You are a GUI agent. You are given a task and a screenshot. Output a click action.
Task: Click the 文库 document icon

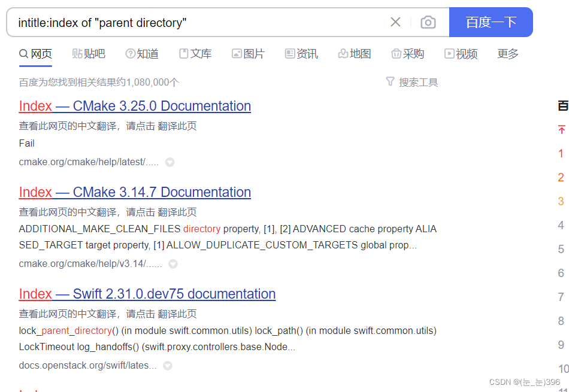click(x=184, y=54)
